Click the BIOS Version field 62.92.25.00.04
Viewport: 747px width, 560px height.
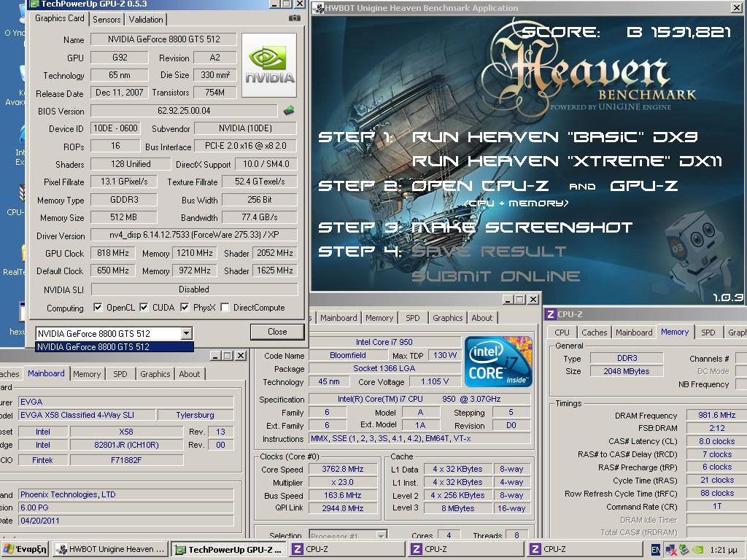point(184,111)
